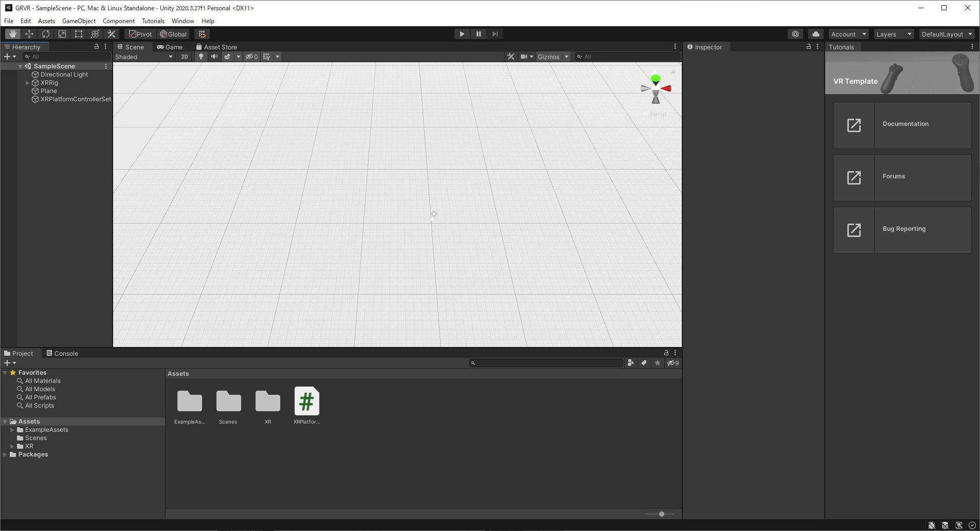
Task: Click the Project search field
Action: click(x=546, y=363)
